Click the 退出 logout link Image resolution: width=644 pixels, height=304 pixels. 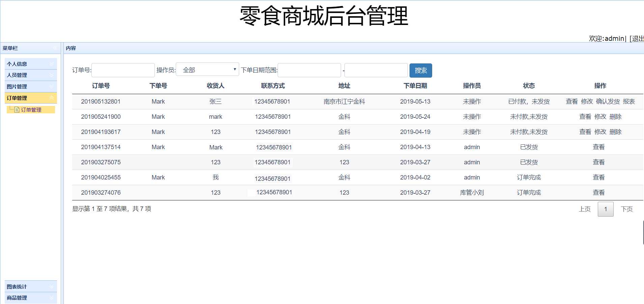638,38
